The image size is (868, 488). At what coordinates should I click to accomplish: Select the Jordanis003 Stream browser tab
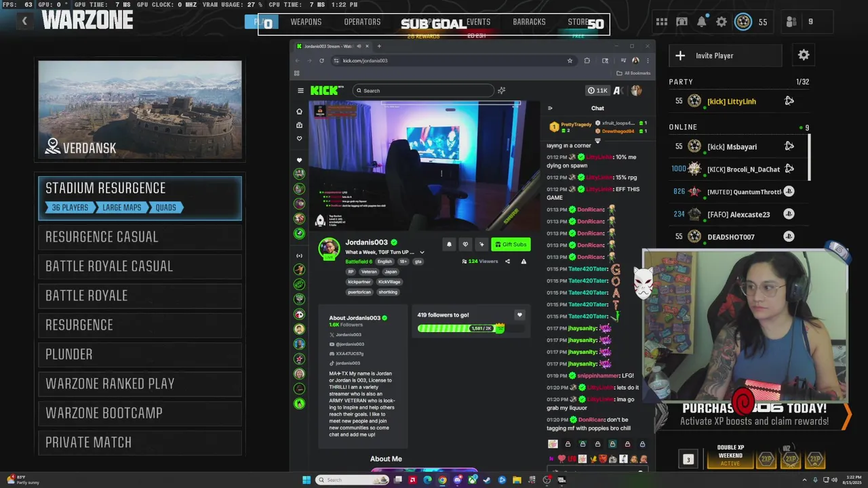pos(332,46)
